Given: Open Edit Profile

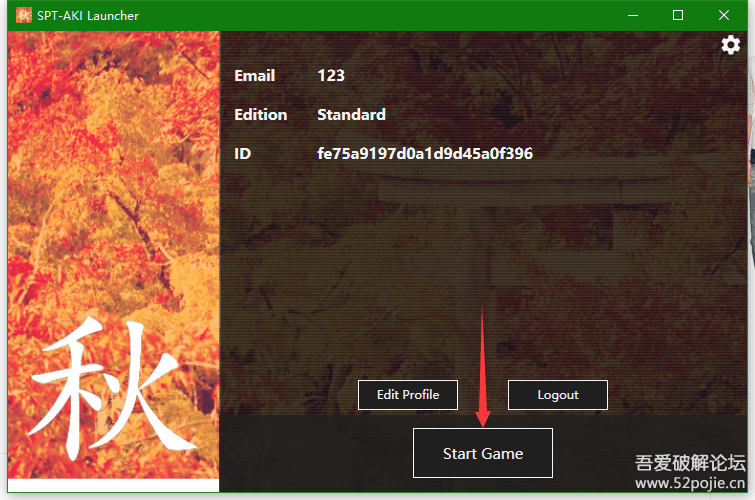Looking at the screenshot, I should [x=407, y=395].
